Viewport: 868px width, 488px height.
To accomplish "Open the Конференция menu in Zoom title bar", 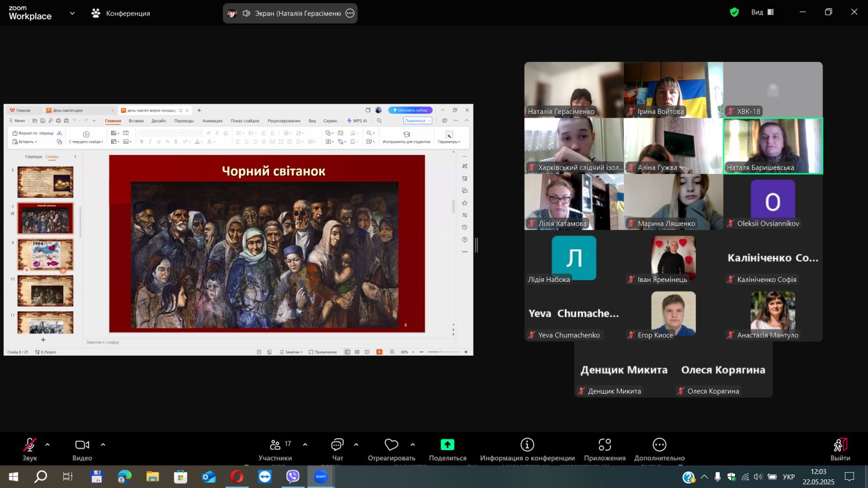I will [121, 13].
